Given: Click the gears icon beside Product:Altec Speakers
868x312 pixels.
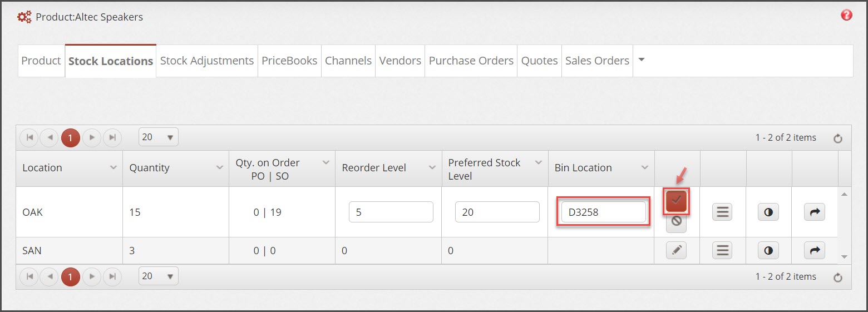Looking at the screenshot, I should pyautogui.click(x=24, y=17).
